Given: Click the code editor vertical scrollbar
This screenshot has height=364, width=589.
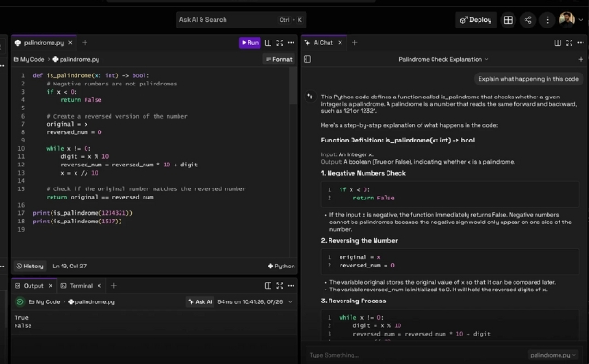Looking at the screenshot, I should pos(294,86).
